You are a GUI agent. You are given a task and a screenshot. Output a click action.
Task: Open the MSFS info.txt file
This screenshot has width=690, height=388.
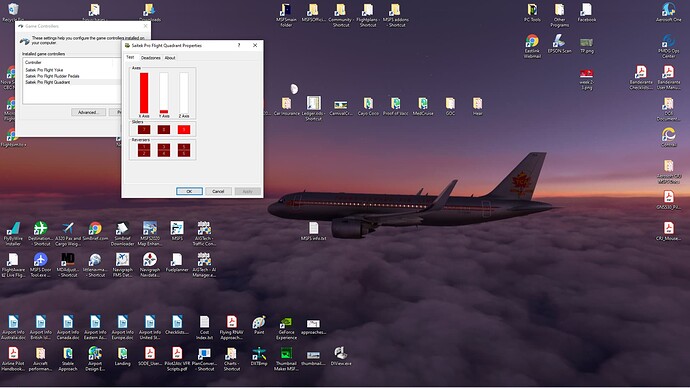click(x=313, y=231)
